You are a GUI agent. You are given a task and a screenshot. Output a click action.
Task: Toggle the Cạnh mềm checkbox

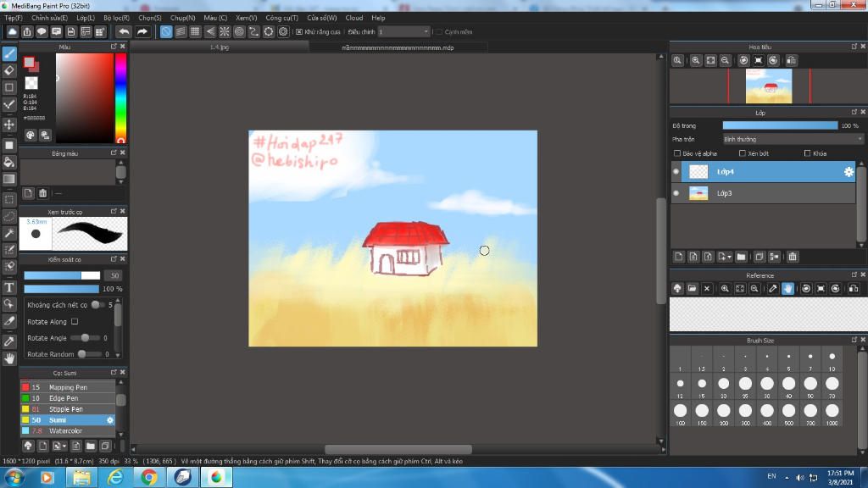[x=438, y=32]
